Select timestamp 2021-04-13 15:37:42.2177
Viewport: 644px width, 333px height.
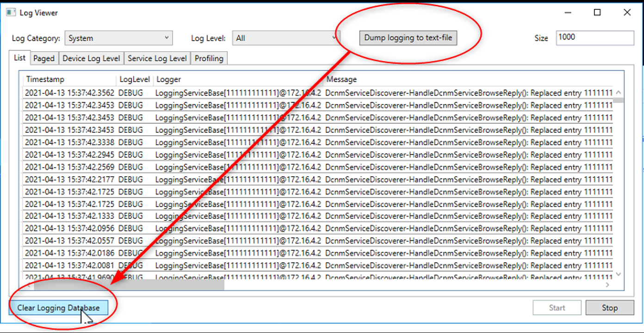coord(69,179)
